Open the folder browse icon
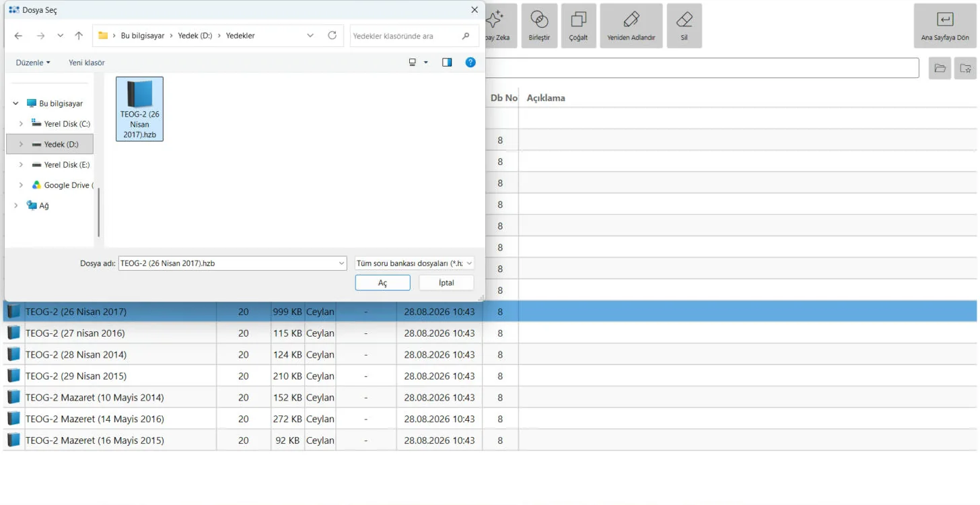 click(x=940, y=68)
